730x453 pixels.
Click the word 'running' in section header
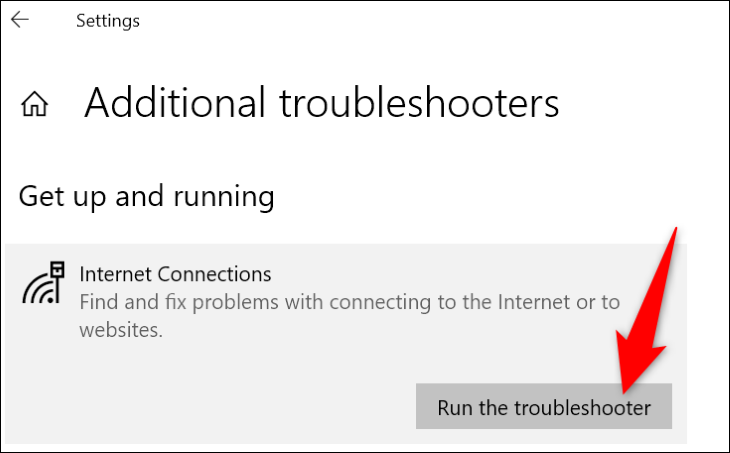224,197
